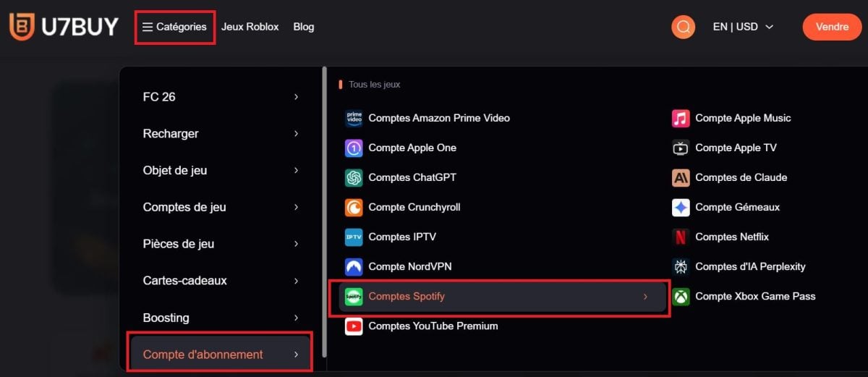
Task: Open Compte Gémeaux link
Action: point(738,207)
